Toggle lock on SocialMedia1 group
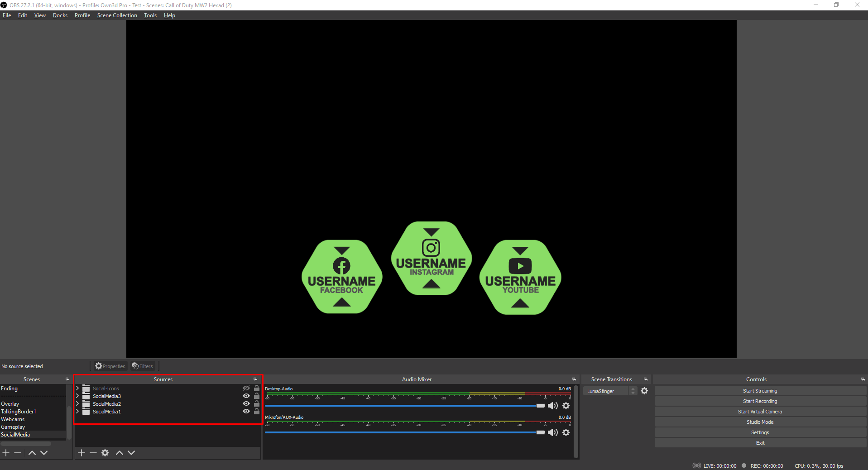The width and height of the screenshot is (868, 470). [257, 411]
